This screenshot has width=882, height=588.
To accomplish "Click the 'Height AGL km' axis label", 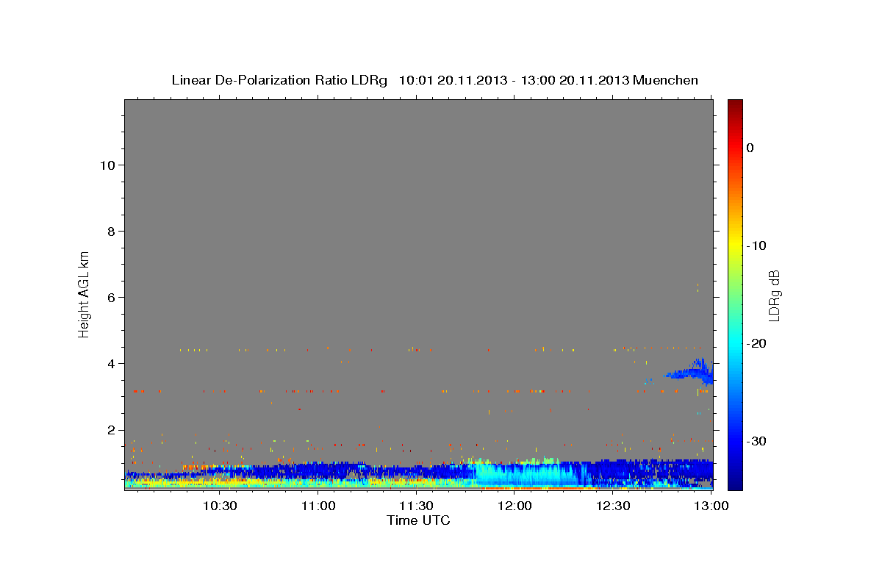I will [x=85, y=293].
